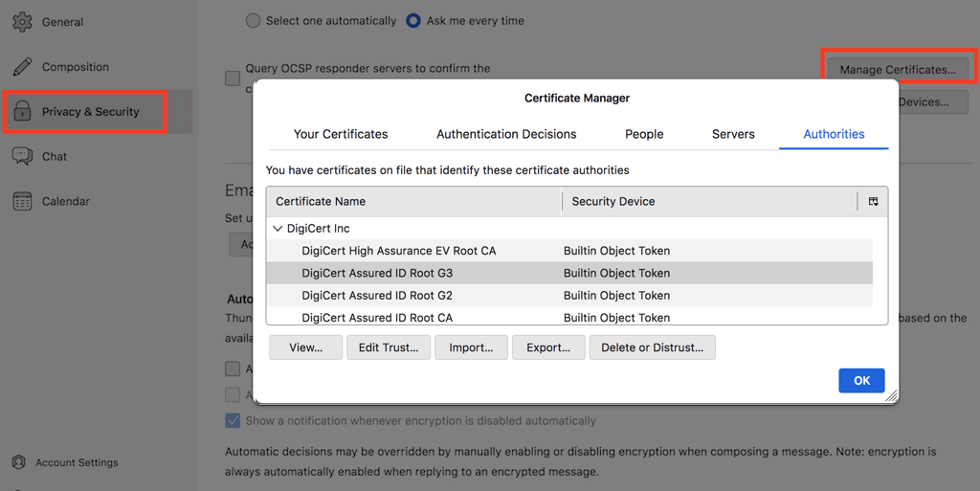The height and width of the screenshot is (491, 980).
Task: Click the Chat speech bubble icon
Action: (23, 156)
